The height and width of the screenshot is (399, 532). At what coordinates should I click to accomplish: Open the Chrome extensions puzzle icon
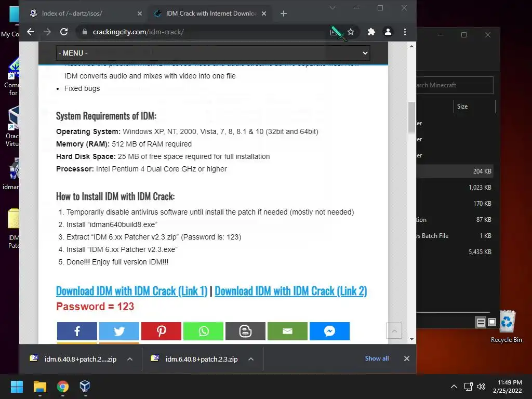click(371, 32)
